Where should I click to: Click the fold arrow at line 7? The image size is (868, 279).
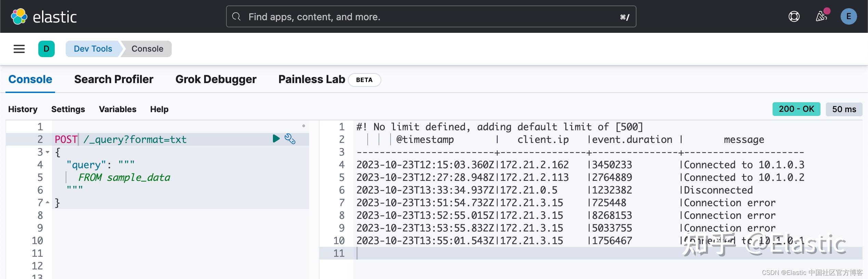[x=47, y=202]
